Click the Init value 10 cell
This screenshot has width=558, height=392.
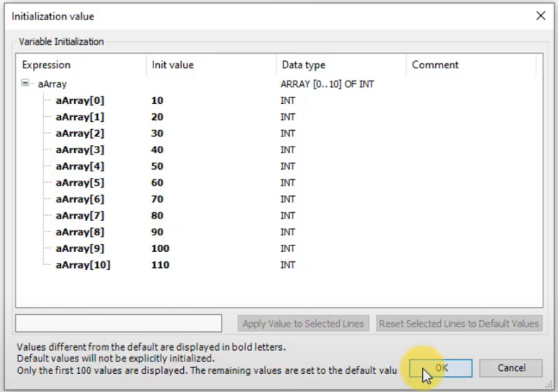[158, 100]
